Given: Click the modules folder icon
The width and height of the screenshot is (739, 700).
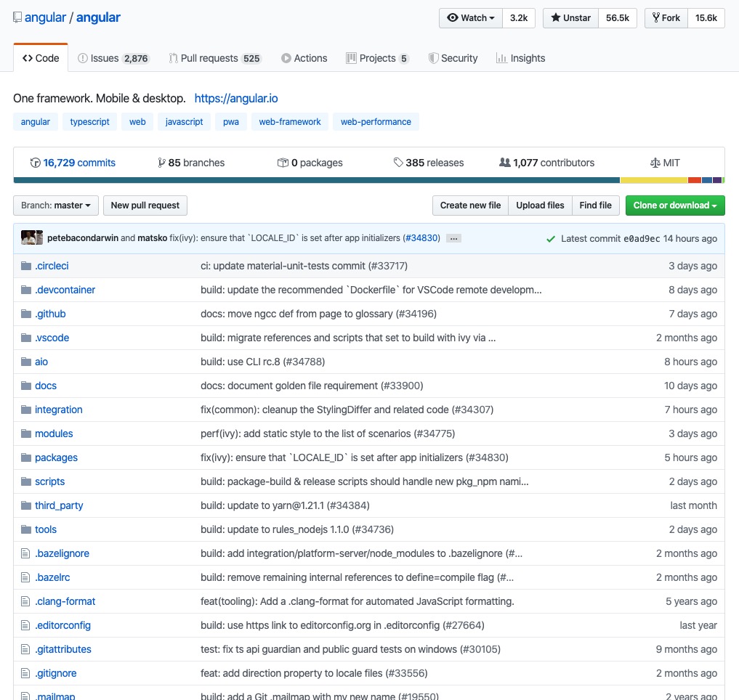Looking at the screenshot, I should point(26,434).
